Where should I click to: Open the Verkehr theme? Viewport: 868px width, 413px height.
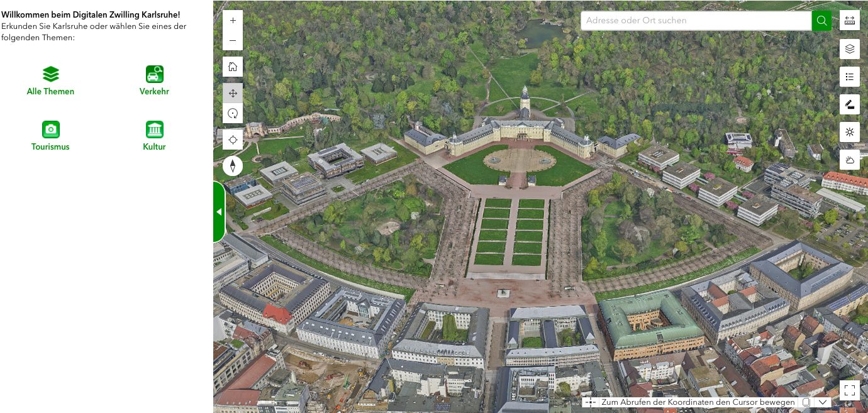tap(154, 80)
